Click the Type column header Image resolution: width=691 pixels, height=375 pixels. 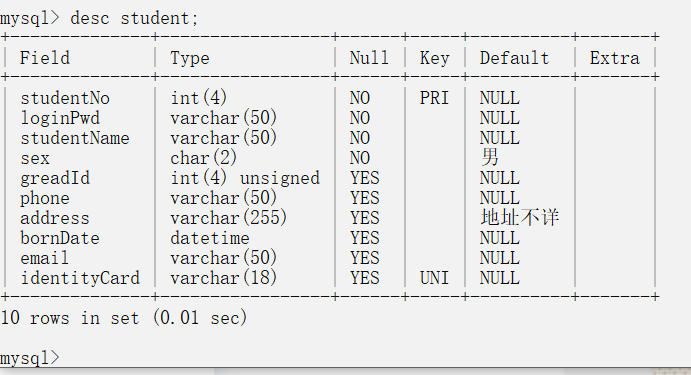pyautogui.click(x=190, y=59)
